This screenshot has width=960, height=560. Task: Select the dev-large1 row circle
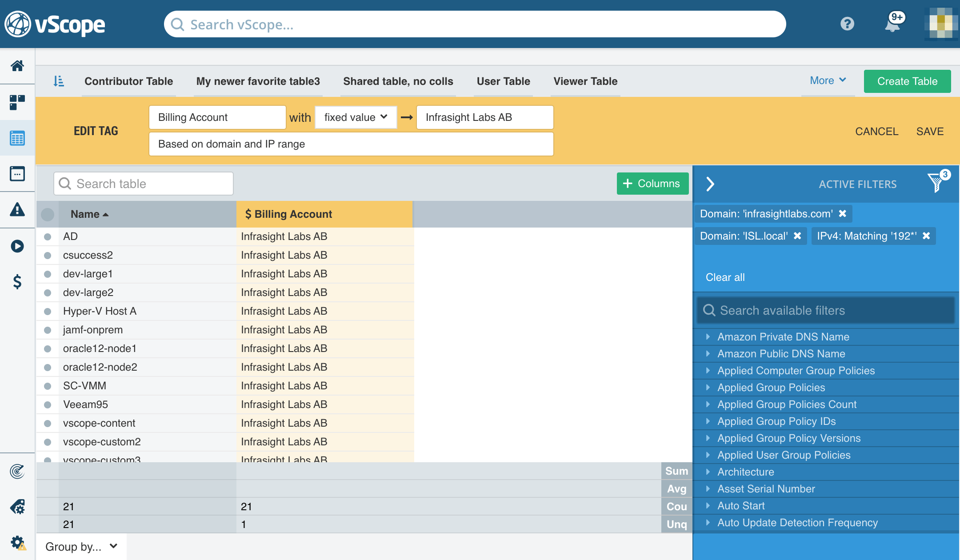coord(48,274)
